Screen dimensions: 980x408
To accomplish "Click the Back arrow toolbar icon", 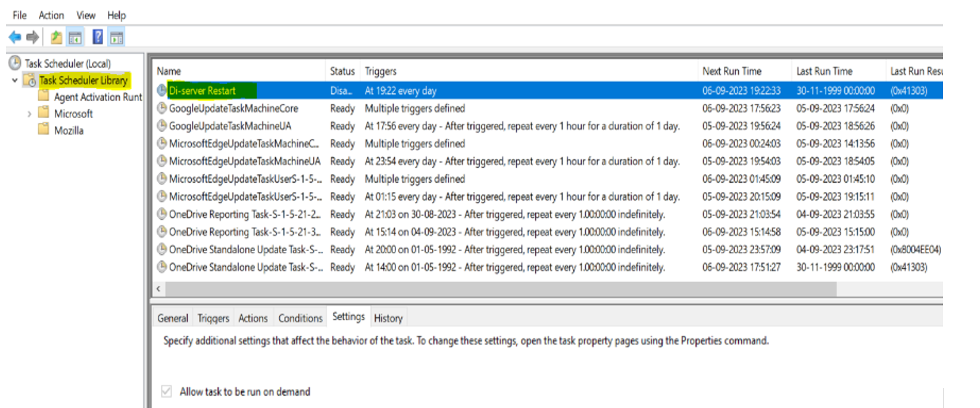I will click(x=15, y=38).
